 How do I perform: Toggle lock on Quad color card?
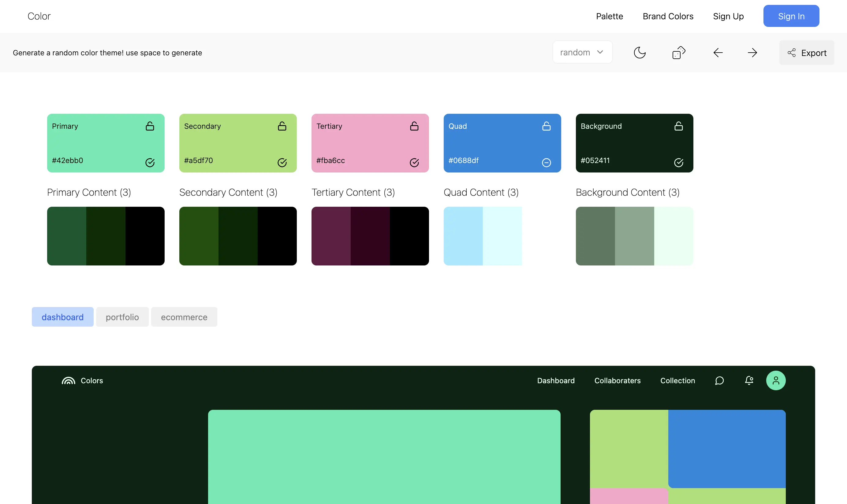click(546, 126)
